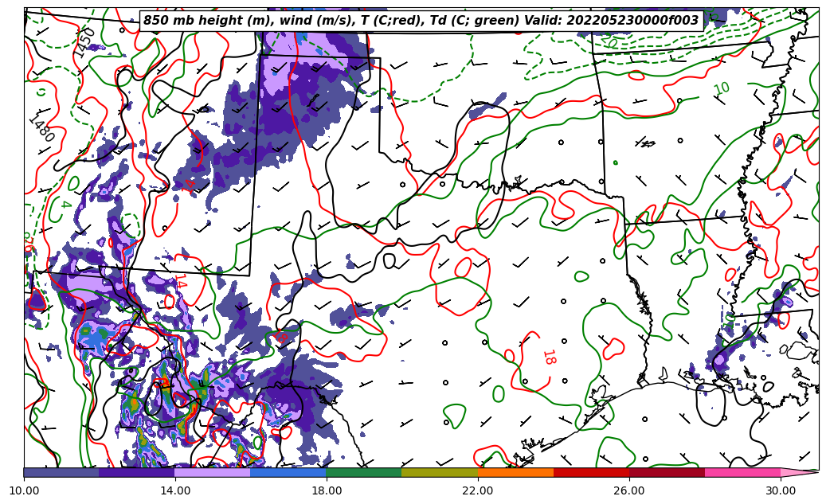This screenshot has height=504, width=826.
Task: Click the 1480 height contour label
Action: click(x=41, y=129)
